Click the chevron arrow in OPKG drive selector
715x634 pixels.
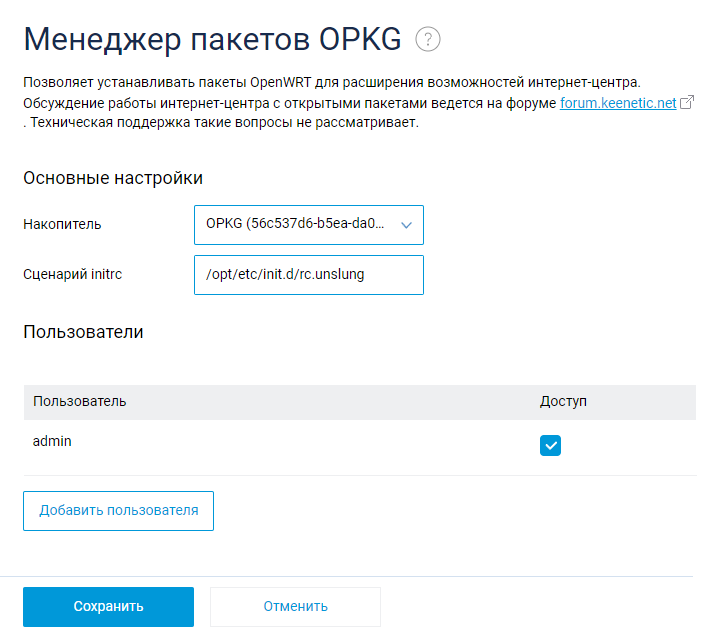(406, 226)
